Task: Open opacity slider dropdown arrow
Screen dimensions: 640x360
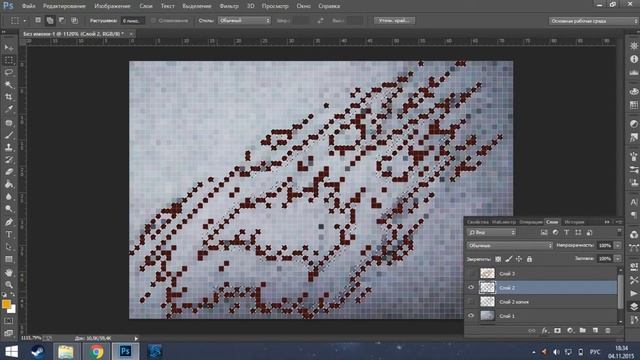Action: (618, 245)
